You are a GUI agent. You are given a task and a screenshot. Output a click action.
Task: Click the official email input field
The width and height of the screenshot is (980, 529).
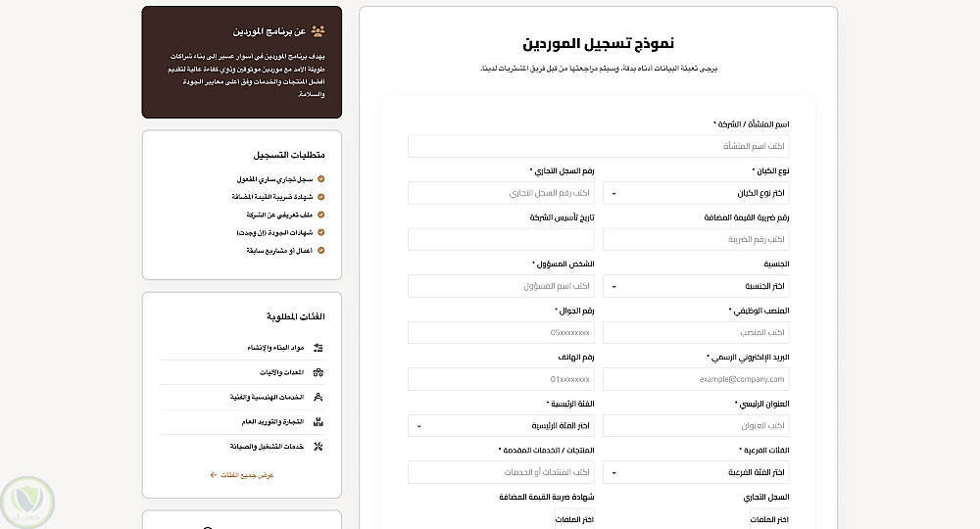pyautogui.click(x=696, y=379)
